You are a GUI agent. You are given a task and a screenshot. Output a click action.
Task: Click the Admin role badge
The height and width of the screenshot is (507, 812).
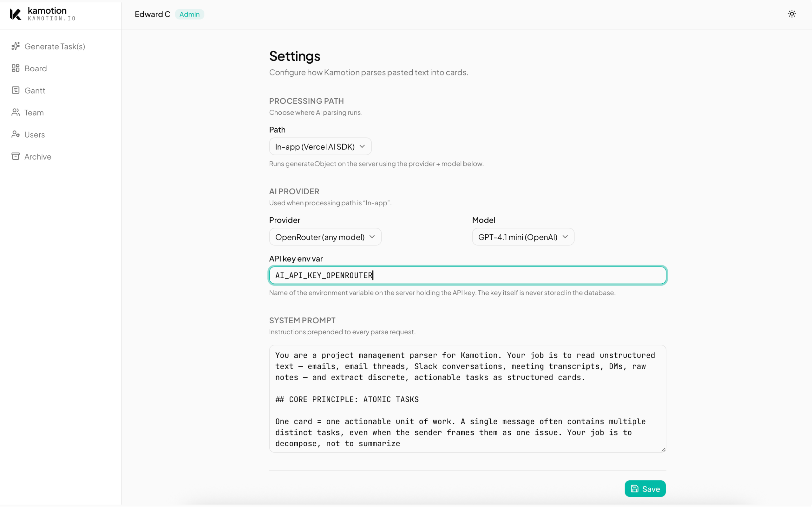coord(189,14)
